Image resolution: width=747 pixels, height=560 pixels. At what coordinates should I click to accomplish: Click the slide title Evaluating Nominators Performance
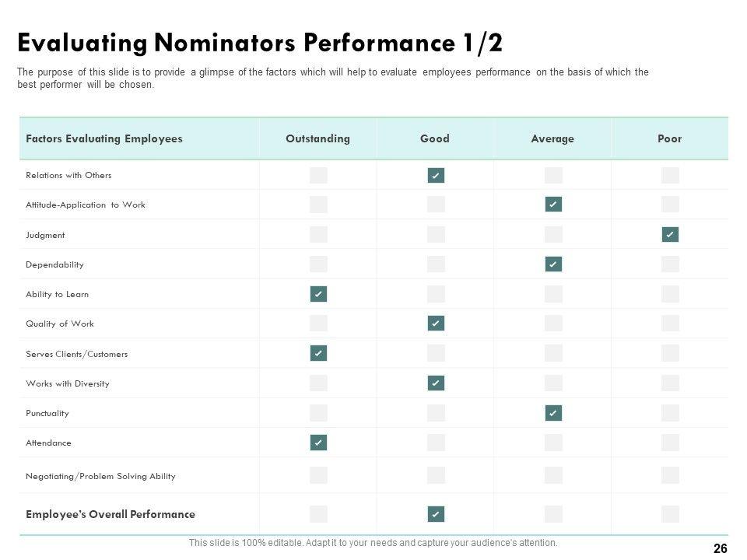point(259,43)
